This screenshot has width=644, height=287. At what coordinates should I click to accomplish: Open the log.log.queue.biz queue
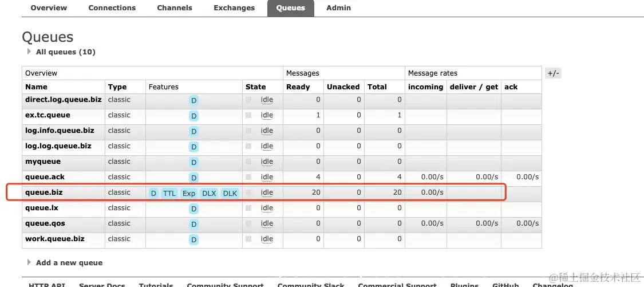coord(58,146)
